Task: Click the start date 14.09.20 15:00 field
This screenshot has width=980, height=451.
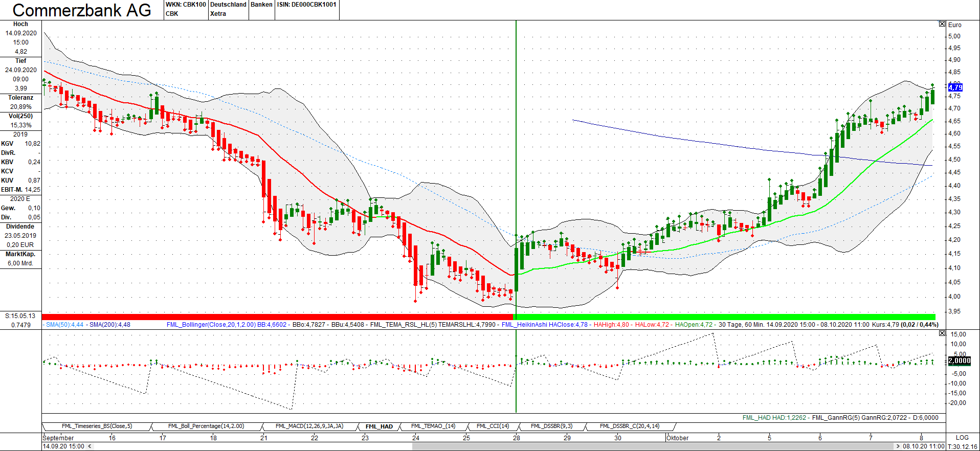Action: 63,446
